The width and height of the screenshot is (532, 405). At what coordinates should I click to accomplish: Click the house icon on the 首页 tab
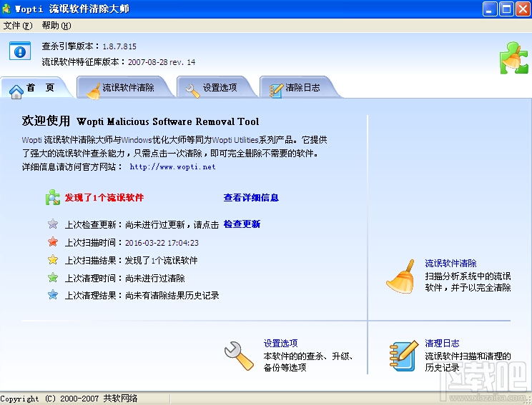coord(16,91)
